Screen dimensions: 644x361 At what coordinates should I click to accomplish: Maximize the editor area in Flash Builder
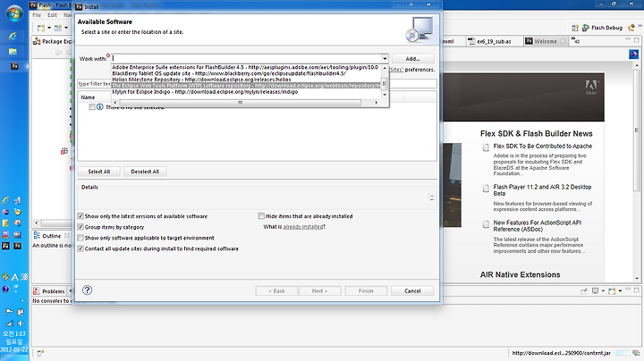(x=637, y=40)
